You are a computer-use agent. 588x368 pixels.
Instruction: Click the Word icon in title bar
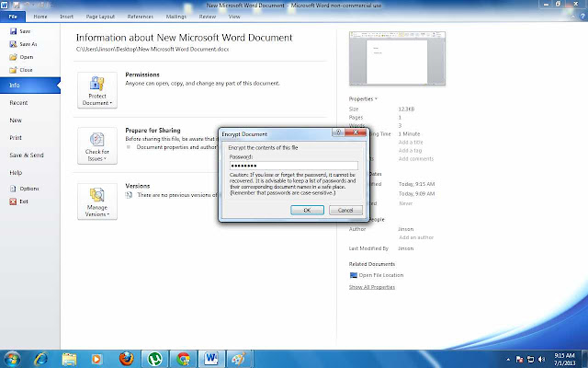click(5, 5)
